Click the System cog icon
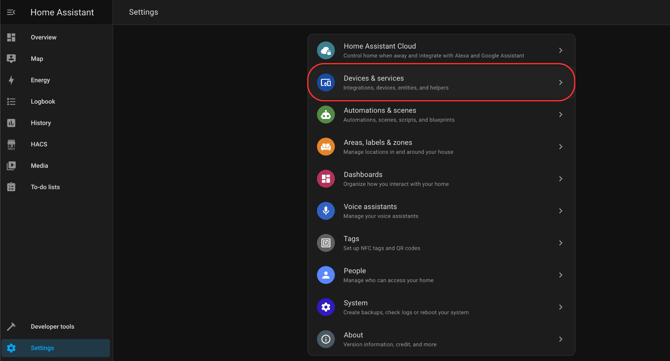The height and width of the screenshot is (361, 670). tap(326, 307)
